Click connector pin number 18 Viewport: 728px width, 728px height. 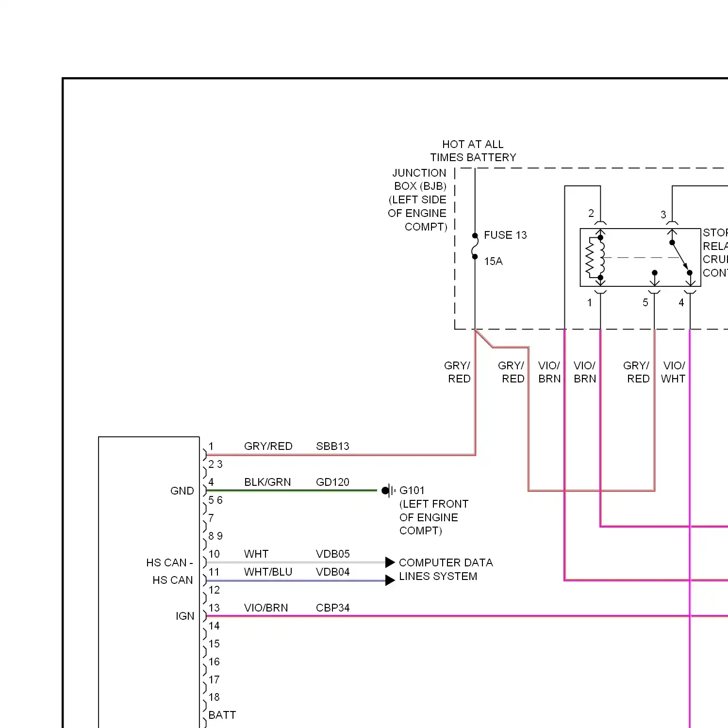point(214,697)
